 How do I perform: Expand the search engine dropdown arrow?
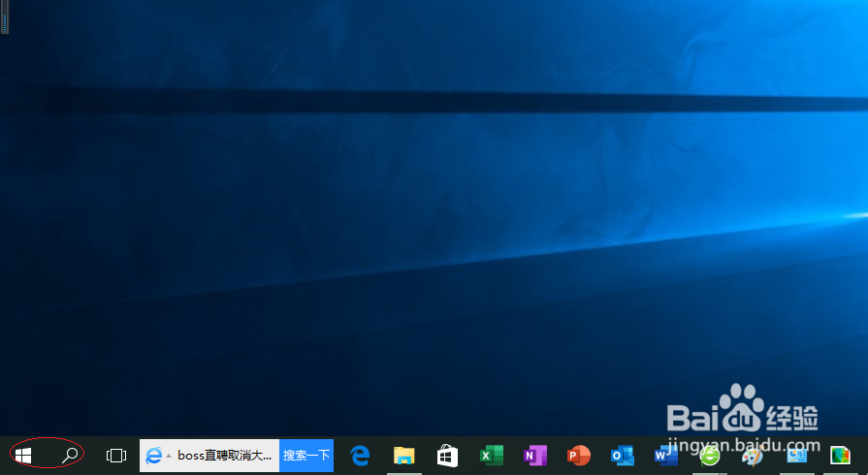point(169,456)
